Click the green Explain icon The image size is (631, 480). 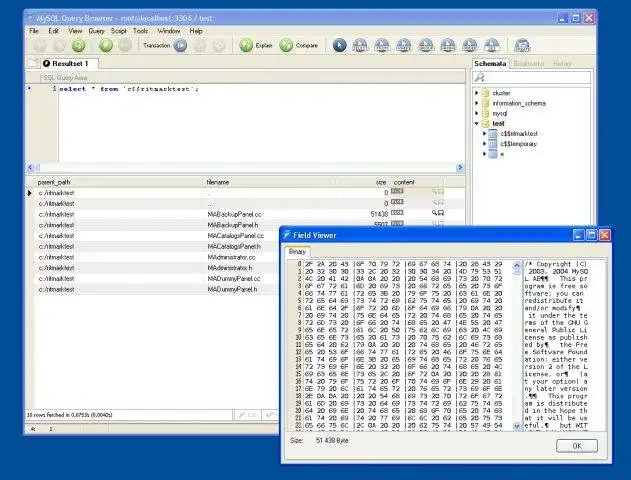246,45
